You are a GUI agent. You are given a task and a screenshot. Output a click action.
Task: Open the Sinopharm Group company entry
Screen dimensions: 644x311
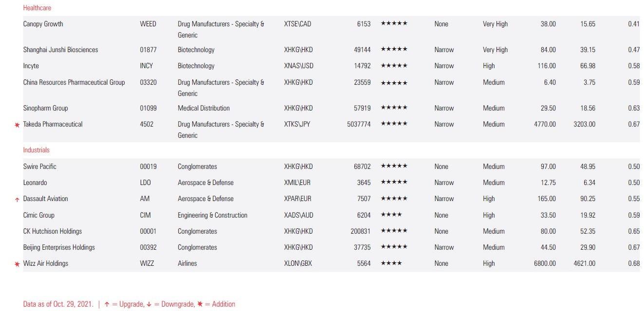pyautogui.click(x=46, y=108)
